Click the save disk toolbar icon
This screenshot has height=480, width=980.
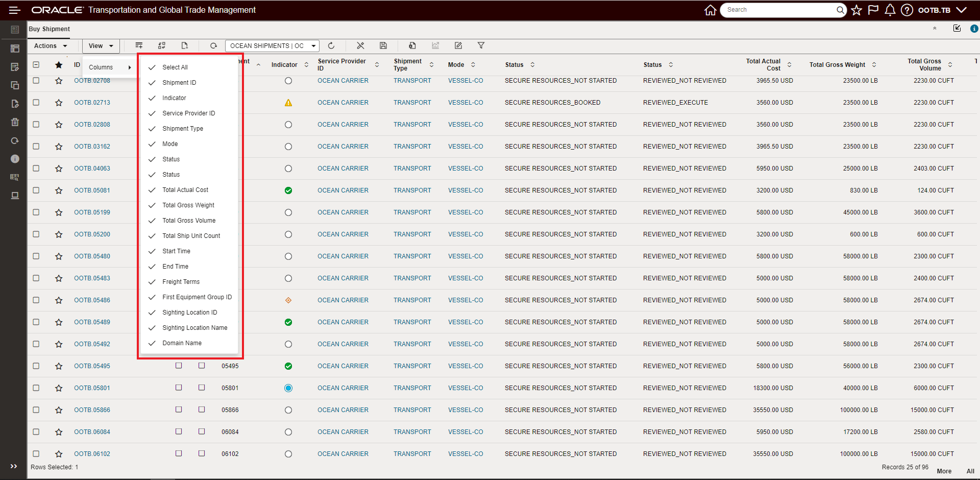(x=383, y=45)
